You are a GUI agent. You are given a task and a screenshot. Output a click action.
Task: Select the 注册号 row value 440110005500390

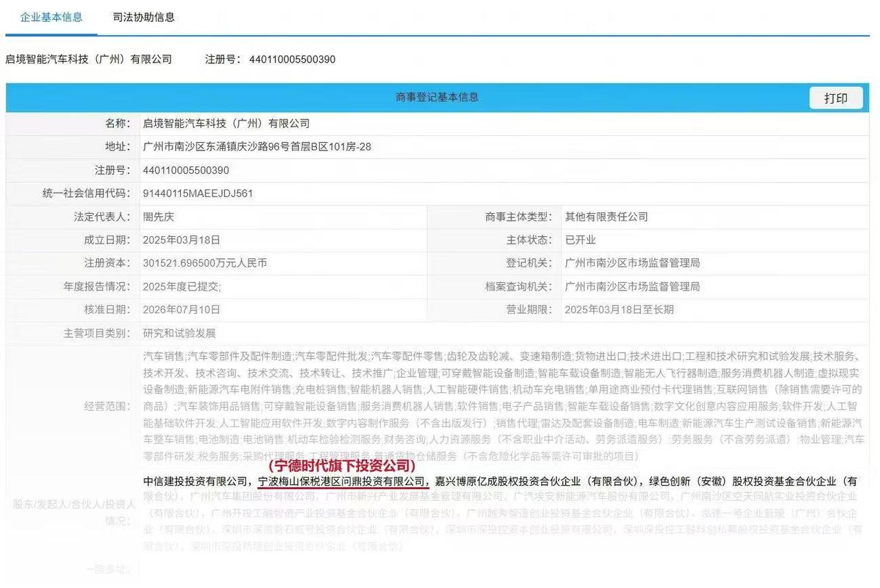(x=186, y=170)
